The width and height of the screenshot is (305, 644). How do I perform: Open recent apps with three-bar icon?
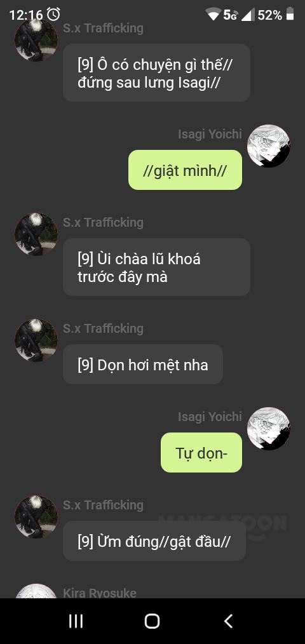[x=76, y=621]
